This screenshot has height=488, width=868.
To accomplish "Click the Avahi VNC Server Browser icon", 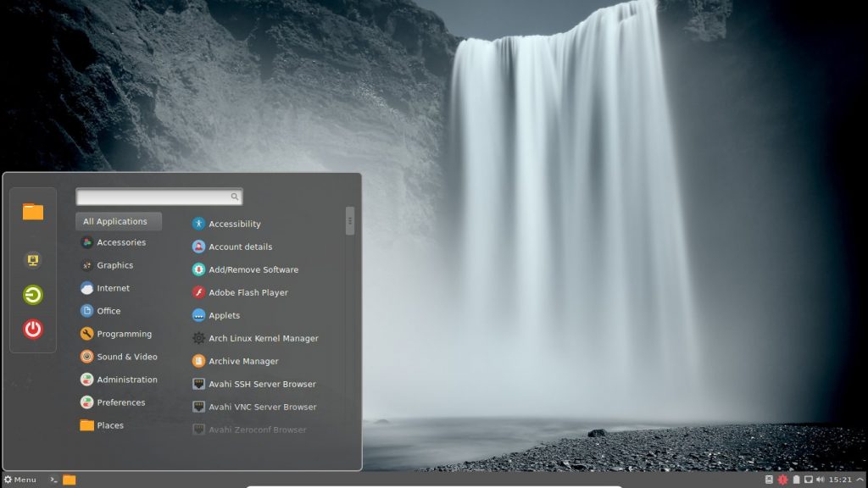I will [x=198, y=407].
